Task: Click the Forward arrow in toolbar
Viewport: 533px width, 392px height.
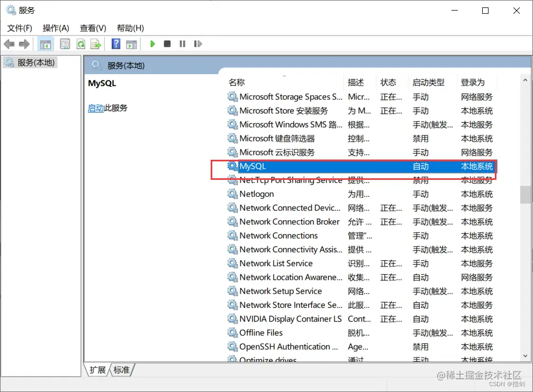Action: (x=24, y=44)
